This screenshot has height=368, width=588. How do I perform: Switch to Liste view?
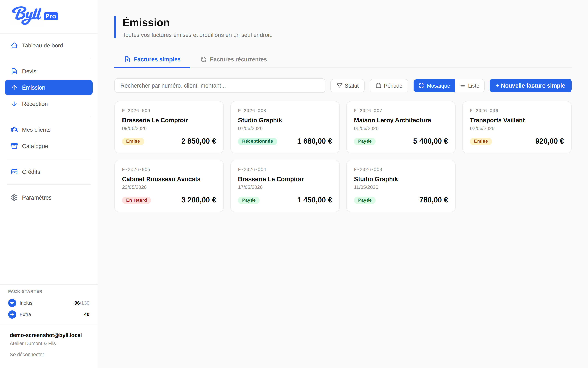(470, 86)
